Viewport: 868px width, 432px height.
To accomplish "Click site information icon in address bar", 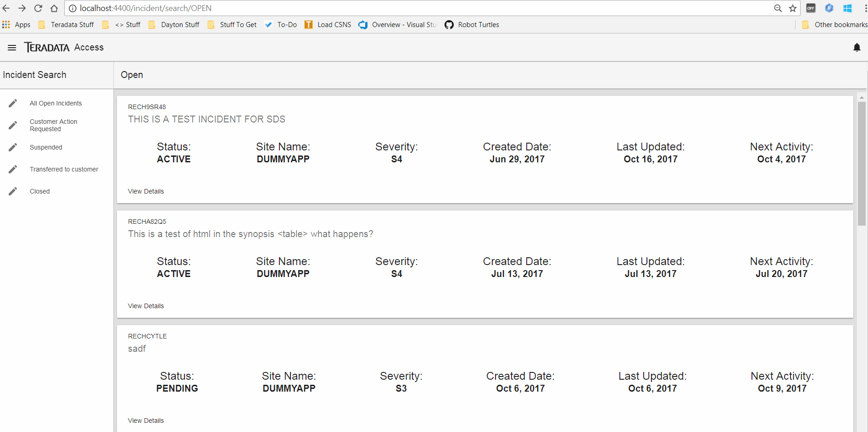I will (x=72, y=8).
